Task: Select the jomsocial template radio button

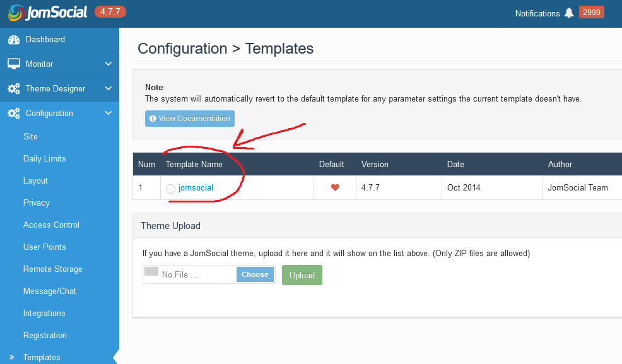Action: tap(170, 189)
